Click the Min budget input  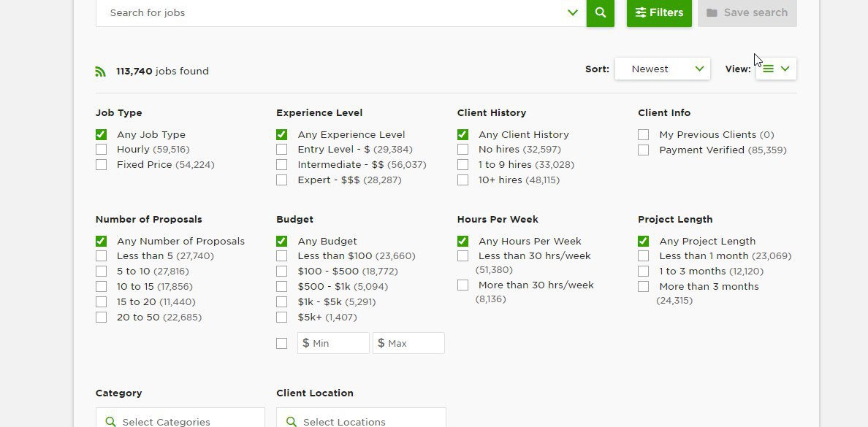pyautogui.click(x=333, y=343)
